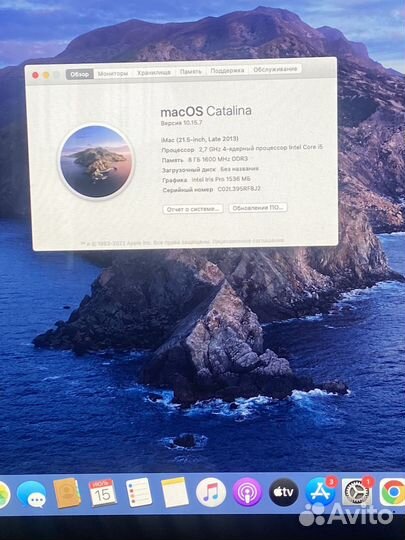Click the Версия 10.15.7 text
The height and width of the screenshot is (540, 405).
pos(181,123)
